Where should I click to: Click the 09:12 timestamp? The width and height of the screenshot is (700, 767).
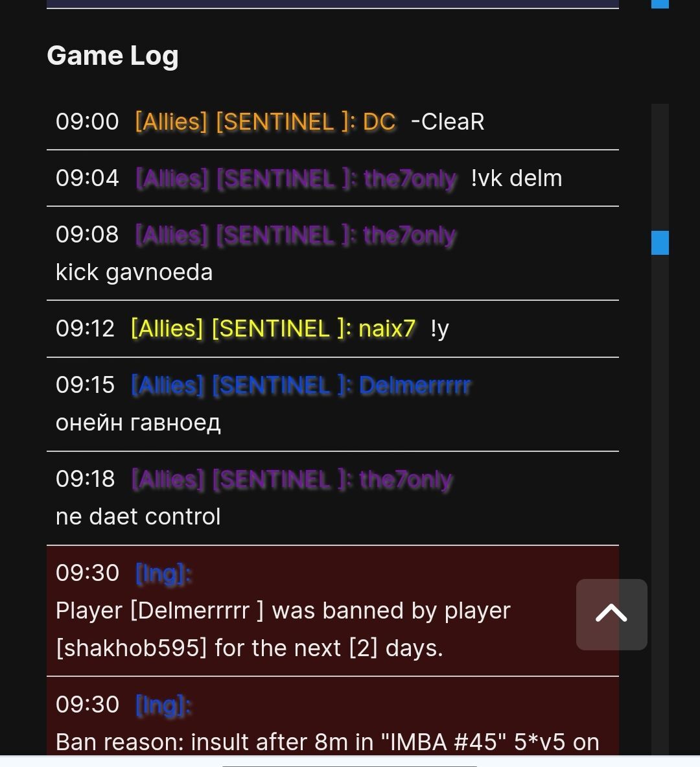point(85,329)
